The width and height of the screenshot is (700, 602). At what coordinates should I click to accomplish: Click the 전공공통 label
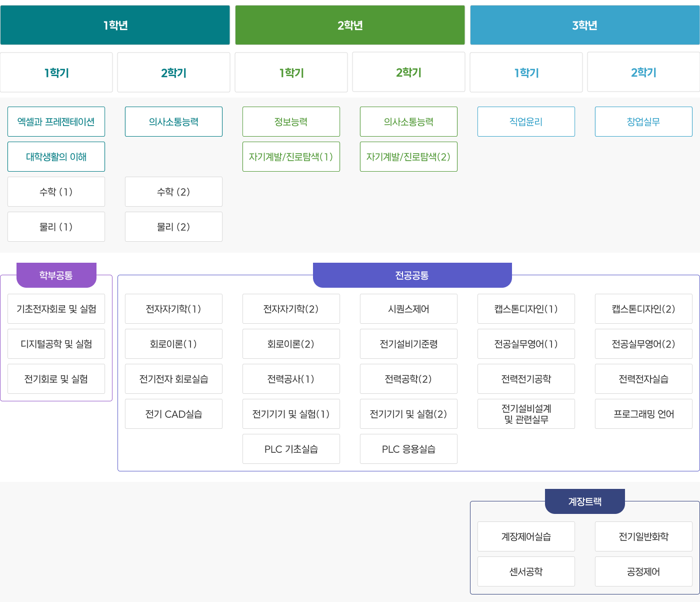point(412,275)
